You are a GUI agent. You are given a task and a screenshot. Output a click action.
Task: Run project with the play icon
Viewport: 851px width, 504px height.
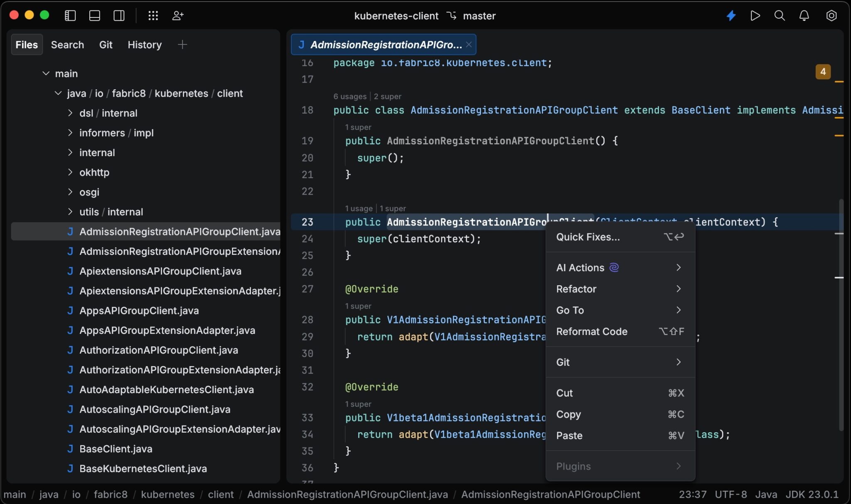coord(755,16)
